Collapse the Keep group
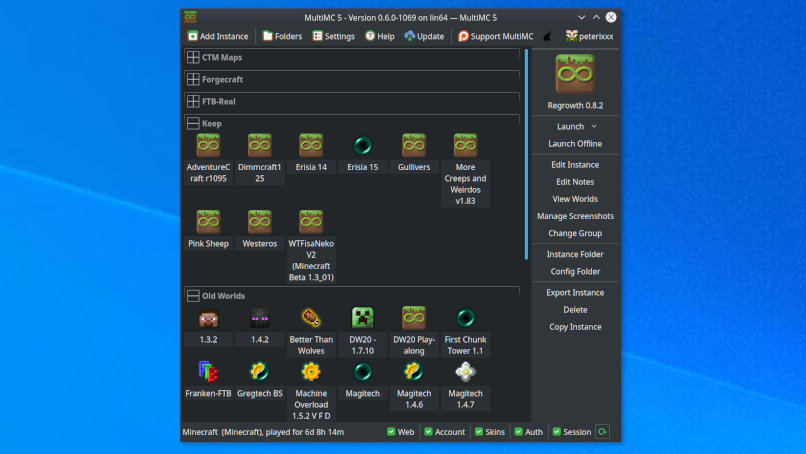This screenshot has height=454, width=806. click(x=193, y=123)
